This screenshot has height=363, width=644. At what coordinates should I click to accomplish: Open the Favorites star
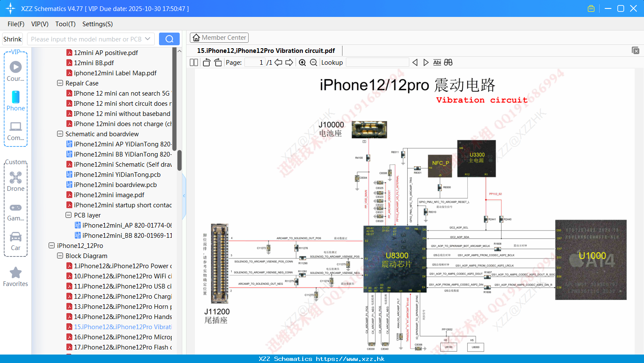(x=16, y=277)
